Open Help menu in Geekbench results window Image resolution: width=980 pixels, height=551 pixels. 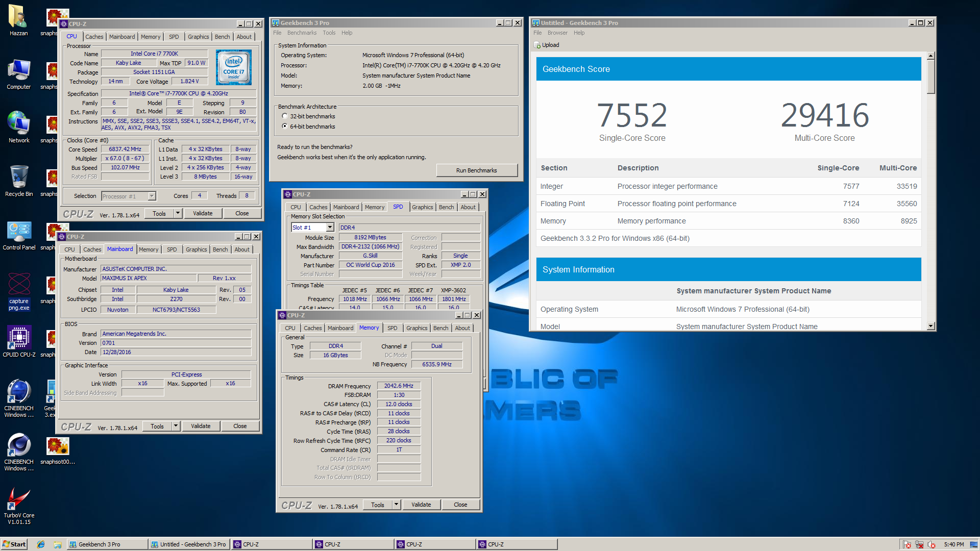tap(579, 33)
